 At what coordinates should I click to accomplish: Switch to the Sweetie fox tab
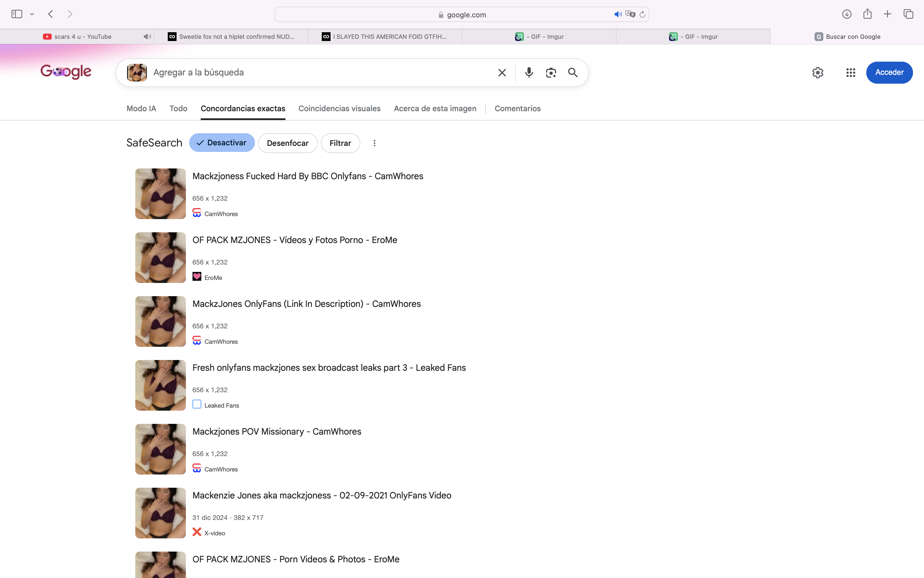(x=231, y=37)
